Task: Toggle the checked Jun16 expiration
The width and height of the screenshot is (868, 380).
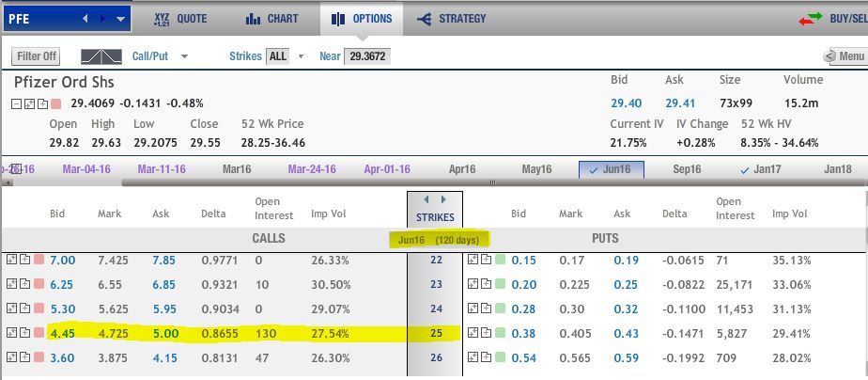Action: click(x=612, y=169)
